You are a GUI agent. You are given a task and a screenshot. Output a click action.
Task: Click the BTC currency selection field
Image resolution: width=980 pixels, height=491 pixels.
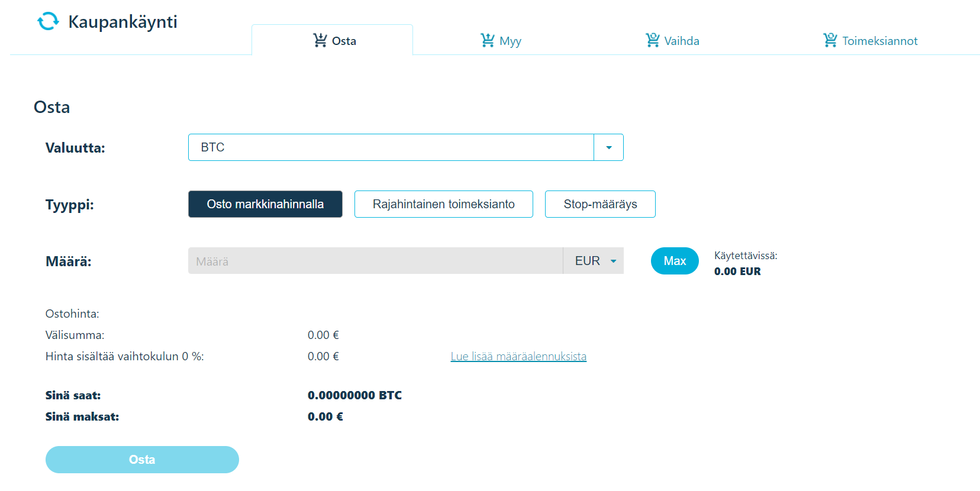391,147
